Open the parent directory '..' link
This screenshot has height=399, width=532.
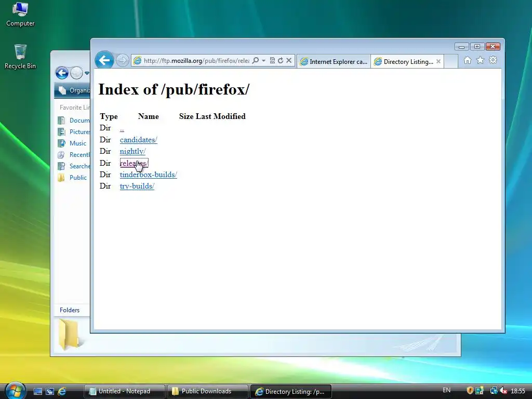coord(122,129)
